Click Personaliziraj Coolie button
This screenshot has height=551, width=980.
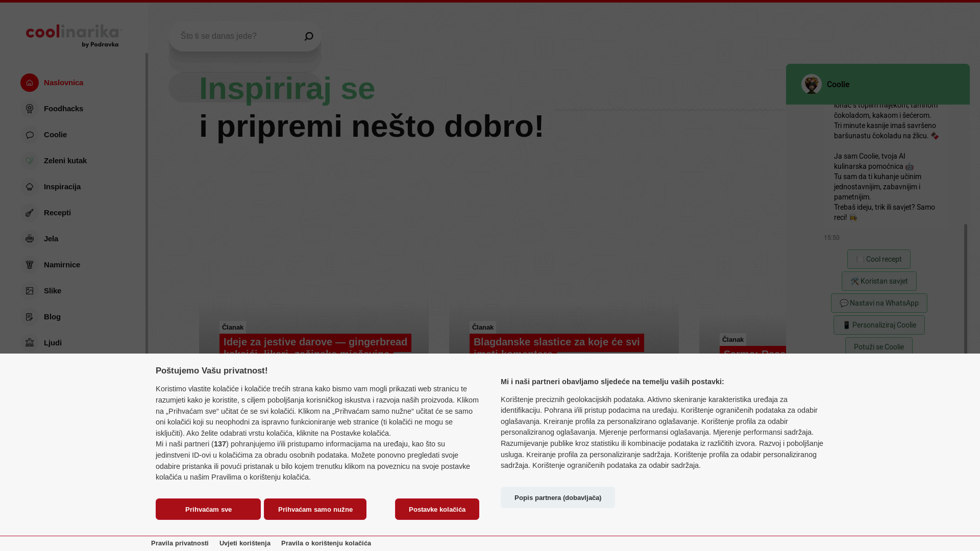[x=879, y=325]
